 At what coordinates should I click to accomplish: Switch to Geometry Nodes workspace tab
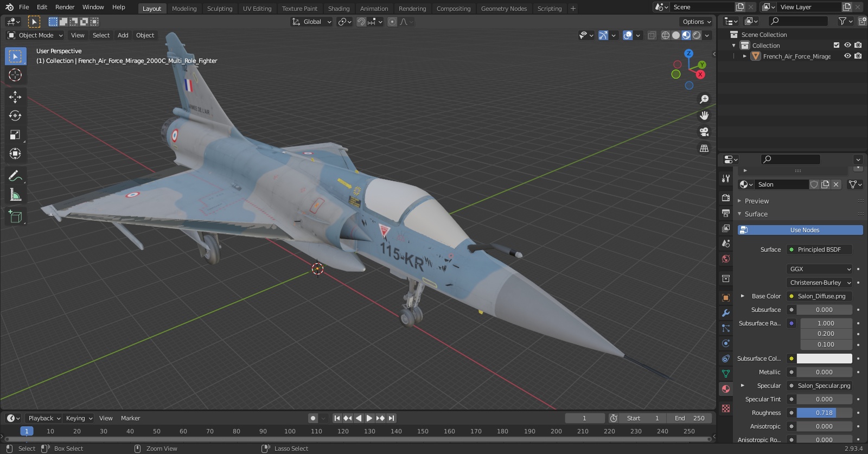click(x=504, y=8)
